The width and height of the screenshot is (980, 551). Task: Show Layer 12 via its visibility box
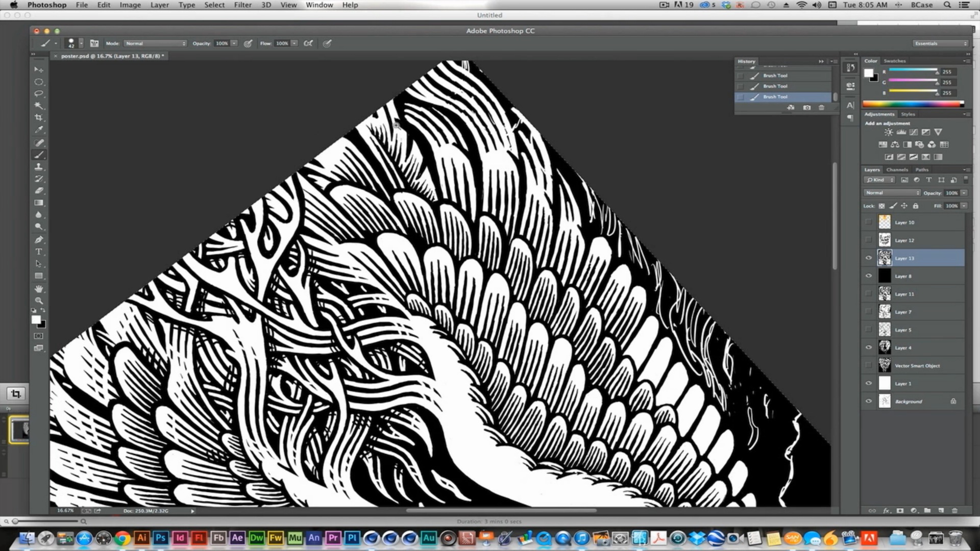pyautogui.click(x=869, y=240)
